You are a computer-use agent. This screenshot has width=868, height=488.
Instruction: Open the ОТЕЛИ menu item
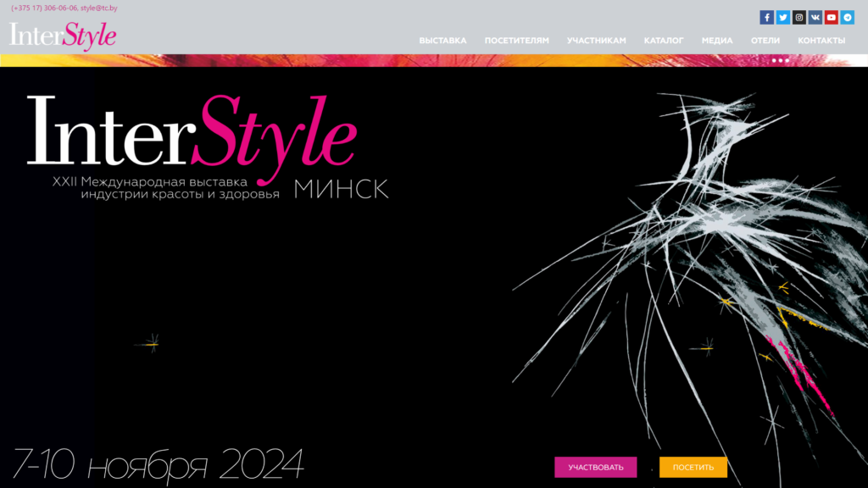pos(765,41)
